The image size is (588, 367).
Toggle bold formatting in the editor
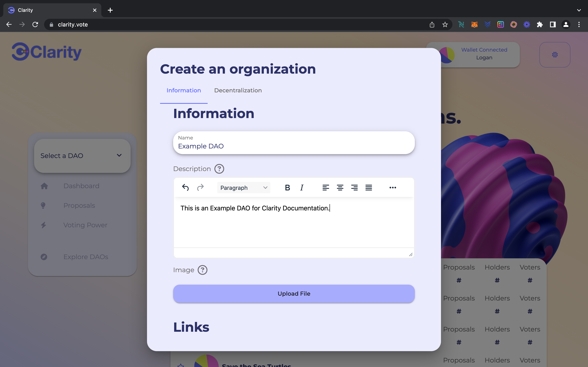[287, 188]
